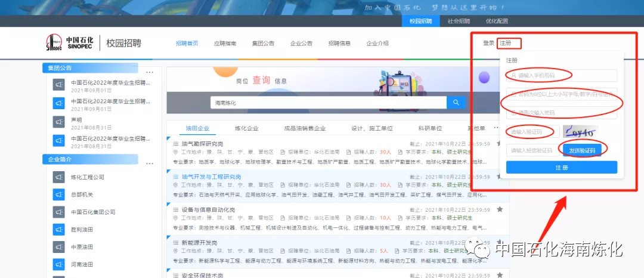Open company 中原油田
644x278 pixels.
coord(82,247)
